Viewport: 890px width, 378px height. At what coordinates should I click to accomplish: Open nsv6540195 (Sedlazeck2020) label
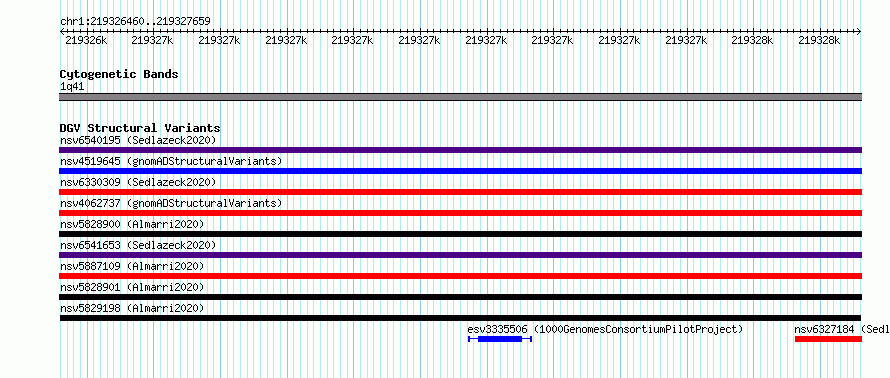[x=138, y=140]
